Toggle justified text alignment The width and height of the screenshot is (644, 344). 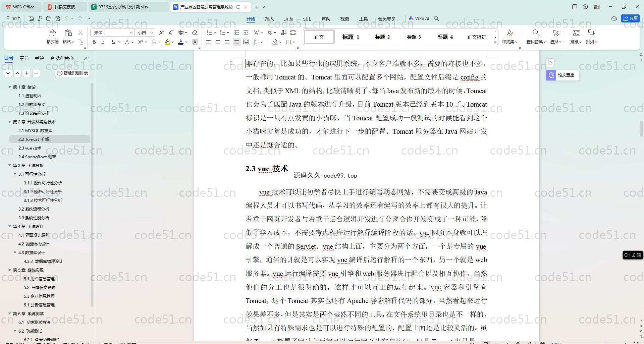click(x=236, y=42)
